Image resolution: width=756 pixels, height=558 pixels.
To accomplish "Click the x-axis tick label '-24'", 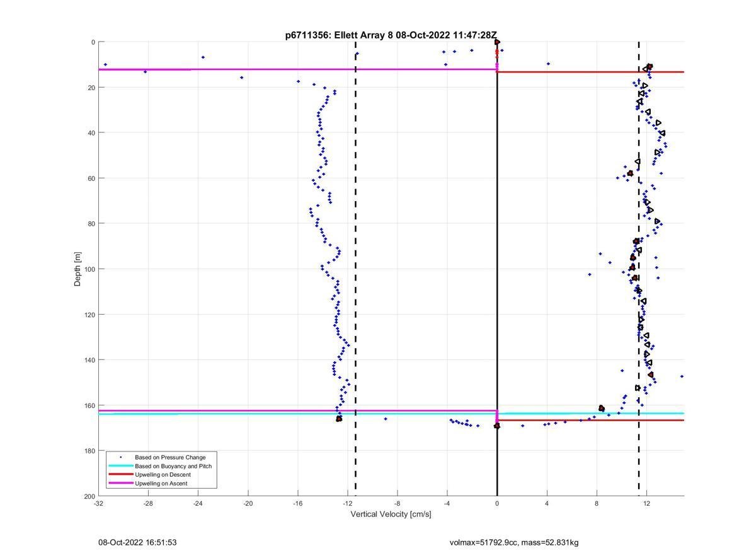I will click(x=198, y=503).
